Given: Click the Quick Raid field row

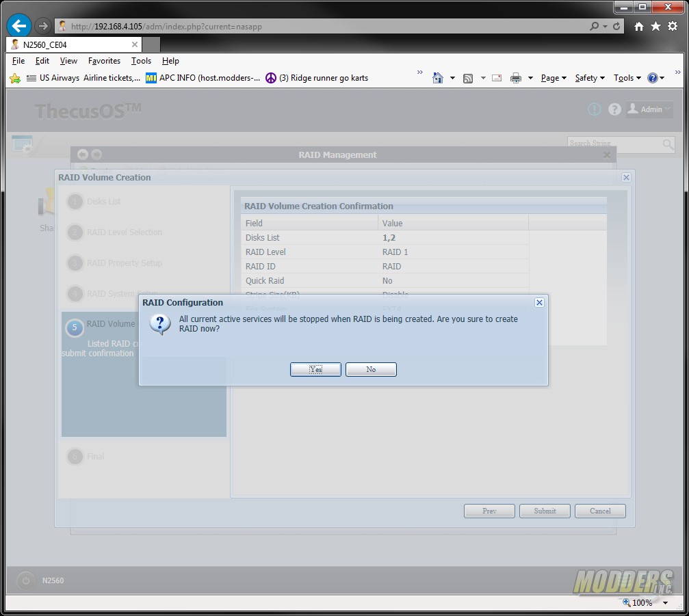Looking at the screenshot, I should pos(385,280).
